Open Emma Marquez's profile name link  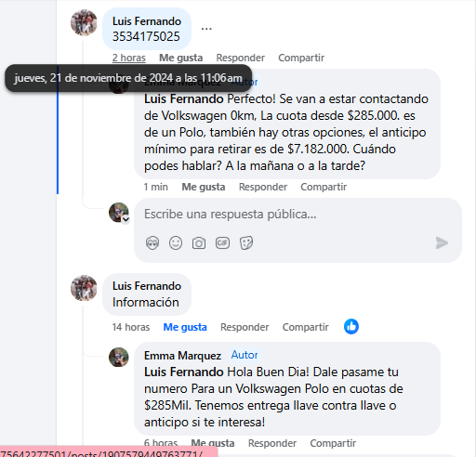(x=182, y=355)
